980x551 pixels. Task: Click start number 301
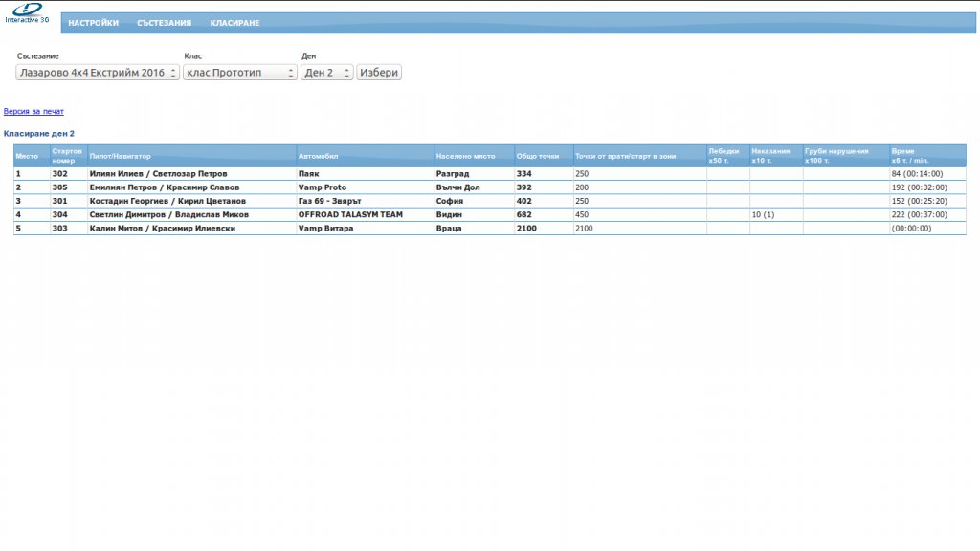pos(60,201)
